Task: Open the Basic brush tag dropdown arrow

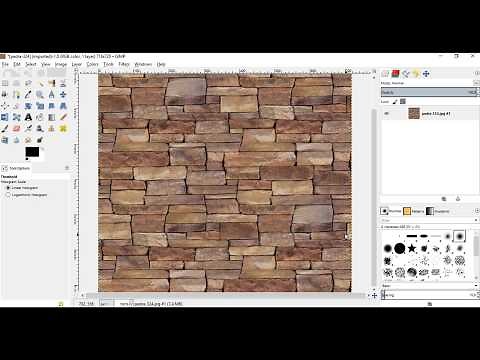Action: pos(476,286)
